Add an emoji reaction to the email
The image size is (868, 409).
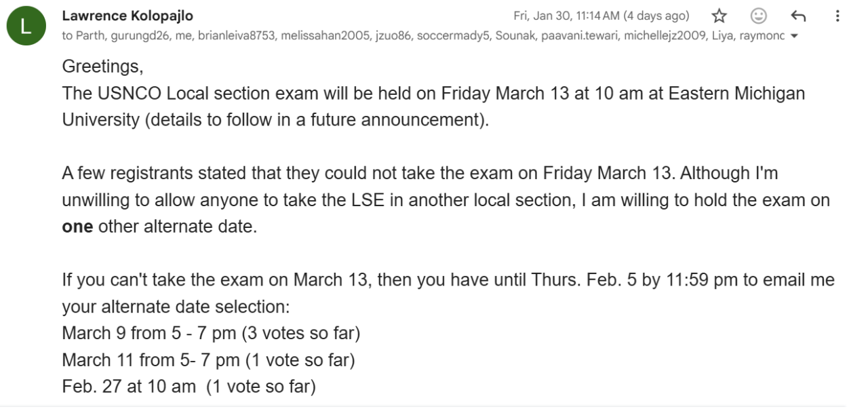pos(758,16)
